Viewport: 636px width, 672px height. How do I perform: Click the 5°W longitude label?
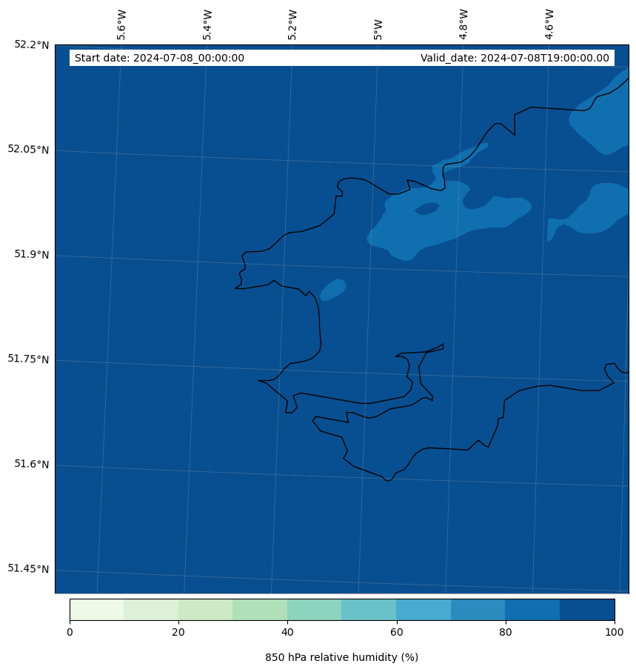click(x=378, y=30)
